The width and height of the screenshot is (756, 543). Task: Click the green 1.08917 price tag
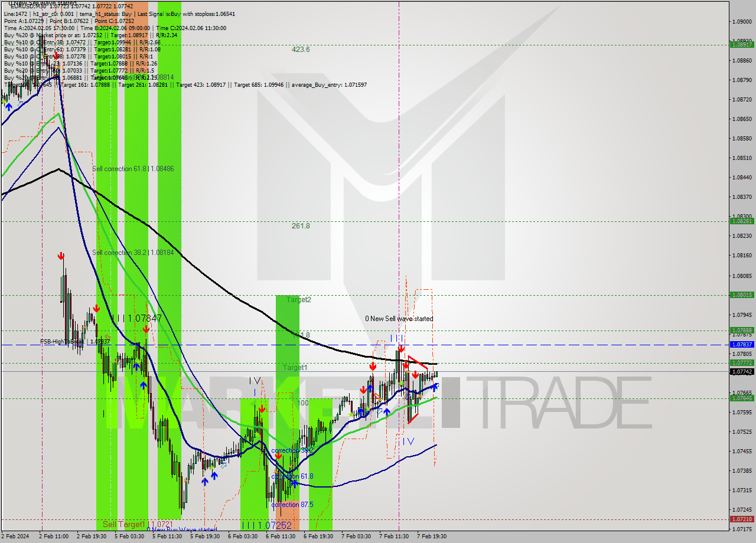coord(742,44)
